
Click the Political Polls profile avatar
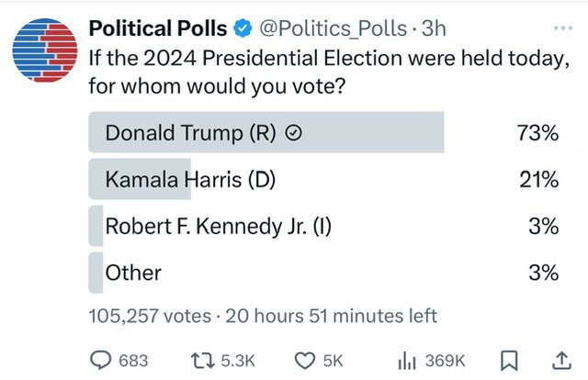pyautogui.click(x=45, y=50)
